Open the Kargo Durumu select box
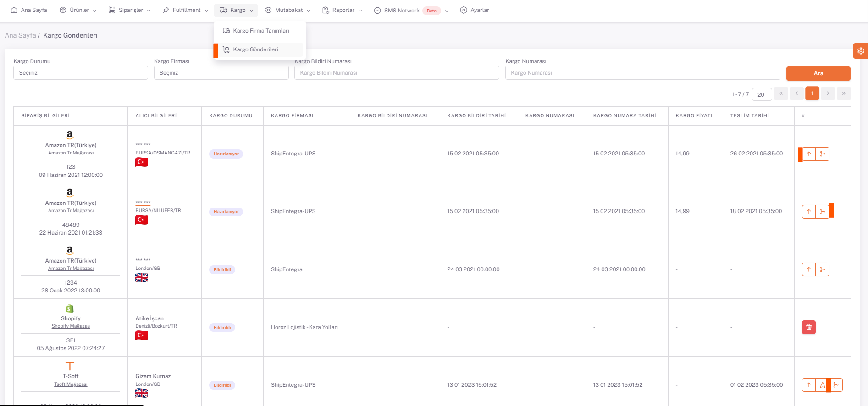The width and height of the screenshot is (868, 406). (81, 73)
